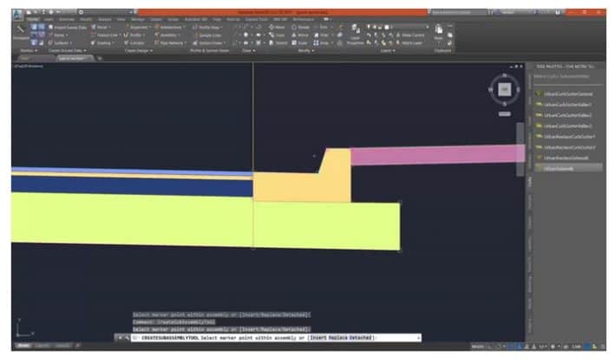Click Match Layer button
The height and width of the screenshot is (364, 615).
coord(409,43)
